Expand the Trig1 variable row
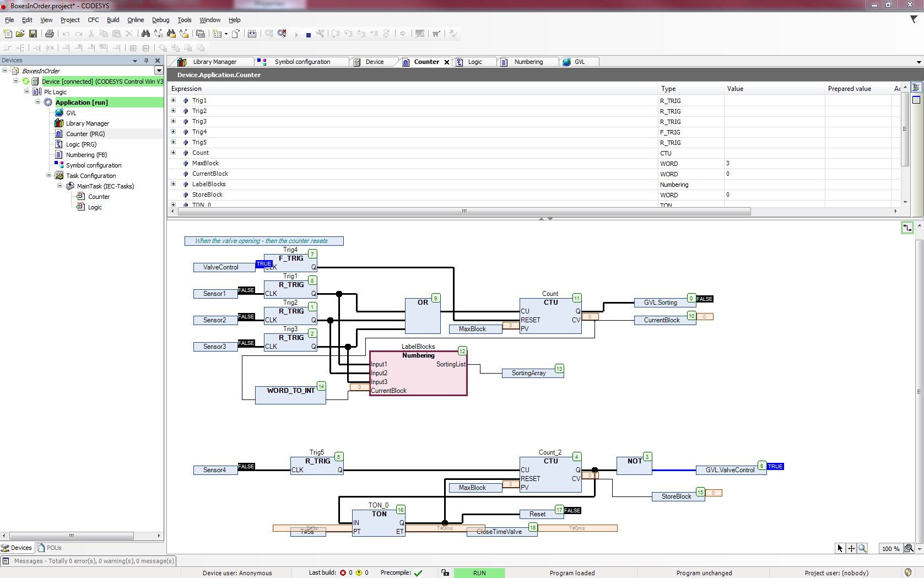 click(174, 100)
